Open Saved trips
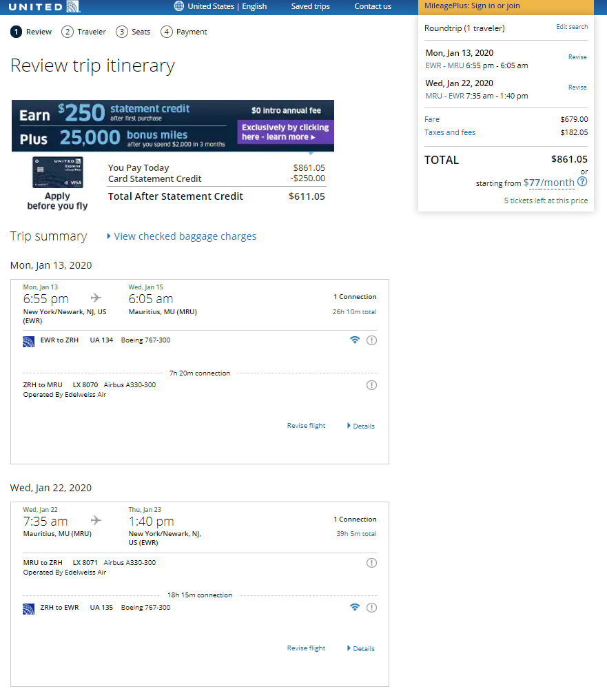This screenshot has width=607, height=700. click(311, 6)
